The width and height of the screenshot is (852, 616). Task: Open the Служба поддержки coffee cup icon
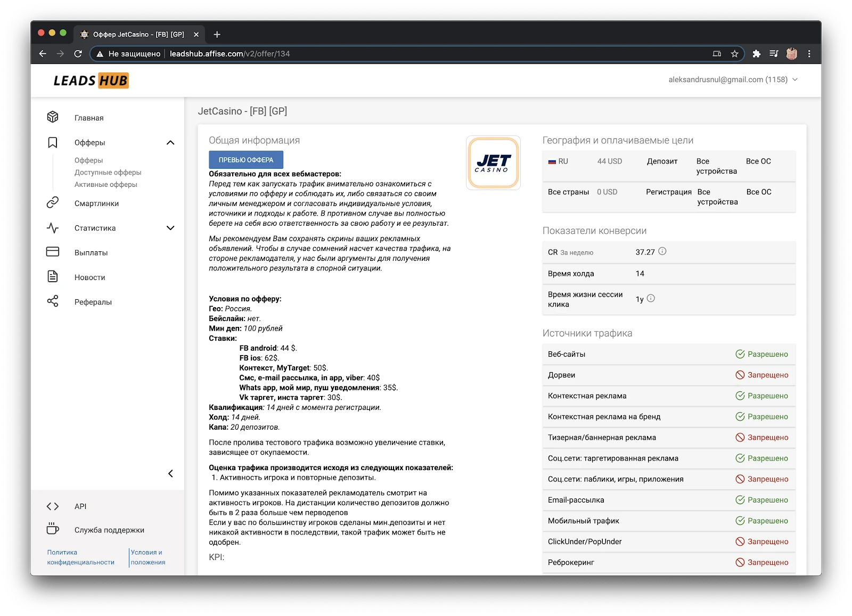pos(53,529)
